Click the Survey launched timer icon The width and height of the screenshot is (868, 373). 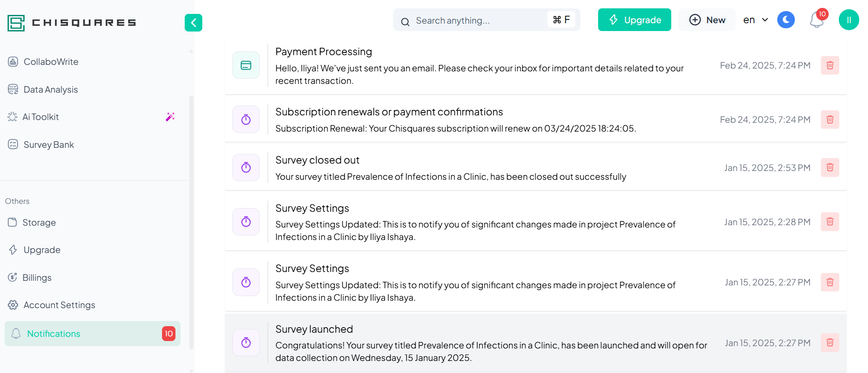pos(246,342)
